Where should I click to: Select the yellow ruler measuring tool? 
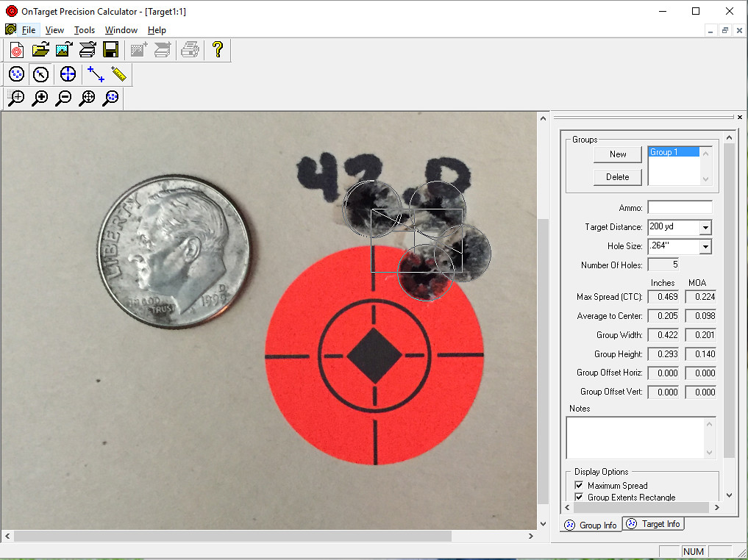pos(118,74)
